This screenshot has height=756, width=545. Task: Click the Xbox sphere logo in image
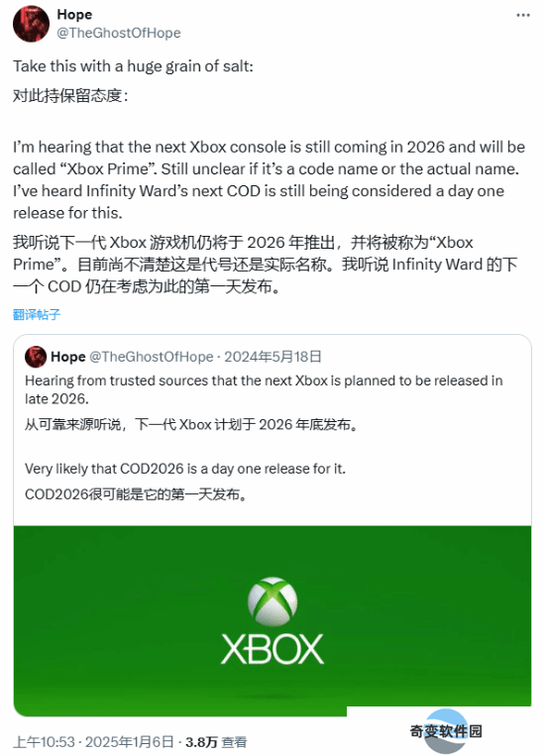tap(272, 601)
